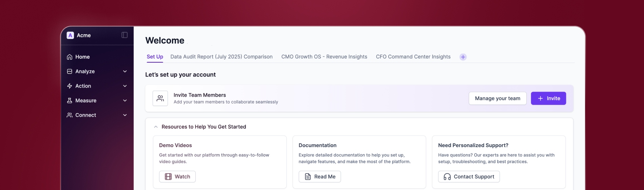Click the Manage your team button
Viewport: 644px width, 190px height.
[x=497, y=98]
